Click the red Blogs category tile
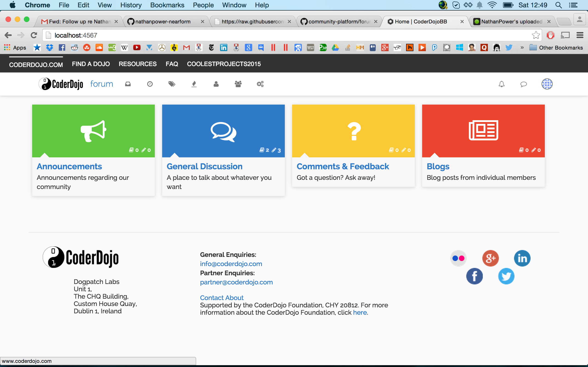Screen dimensions: 588x367 (x=483, y=131)
